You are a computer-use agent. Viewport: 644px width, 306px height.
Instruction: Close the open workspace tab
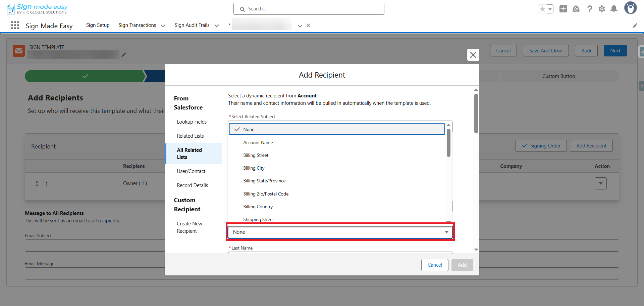coord(308,26)
